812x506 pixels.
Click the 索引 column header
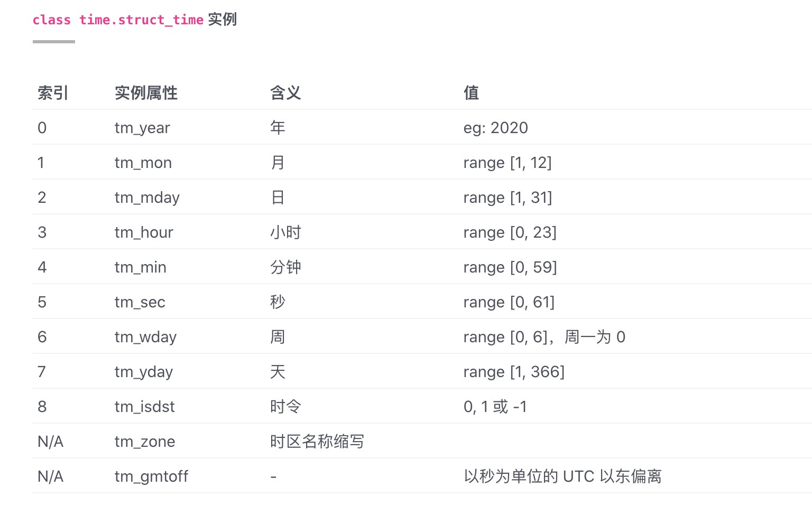click(53, 93)
